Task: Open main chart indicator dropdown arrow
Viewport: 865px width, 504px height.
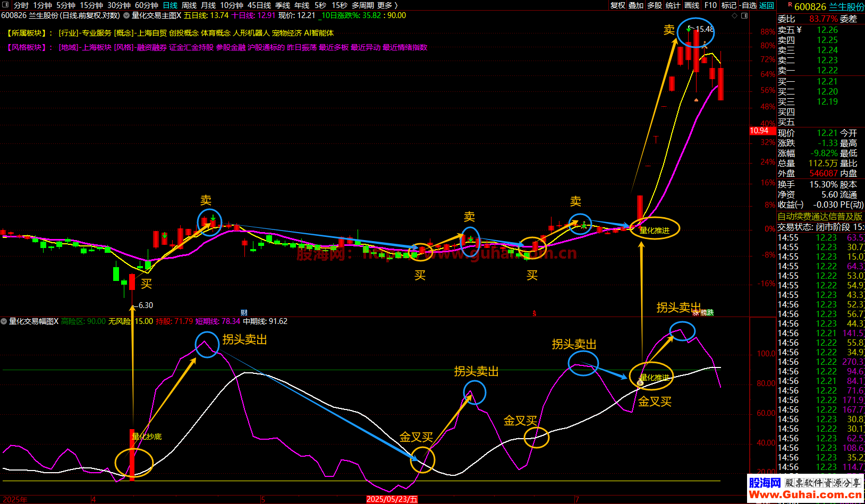Action: point(126,15)
